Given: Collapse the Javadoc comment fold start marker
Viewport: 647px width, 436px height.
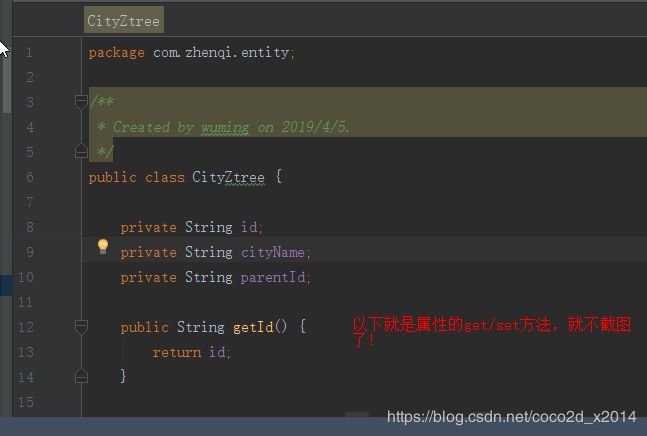Looking at the screenshot, I should pos(81,102).
